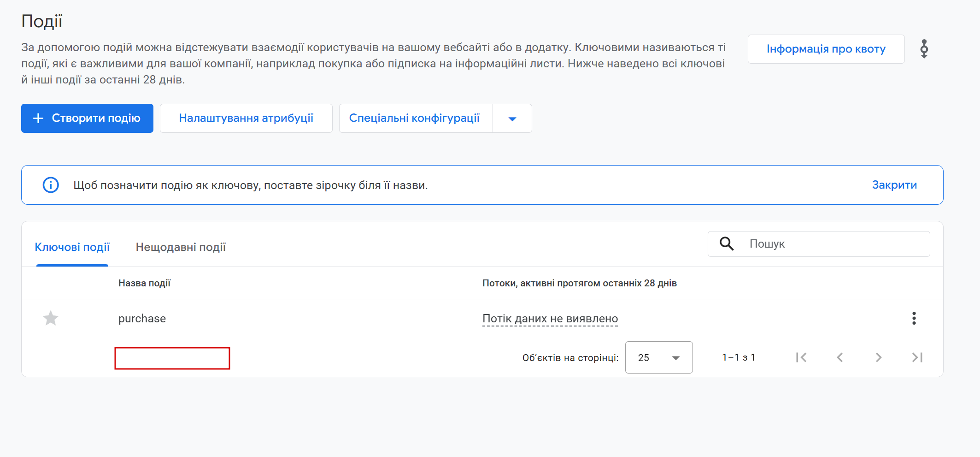Jump to last page of events
This screenshot has width=980, height=457.
[x=917, y=357]
